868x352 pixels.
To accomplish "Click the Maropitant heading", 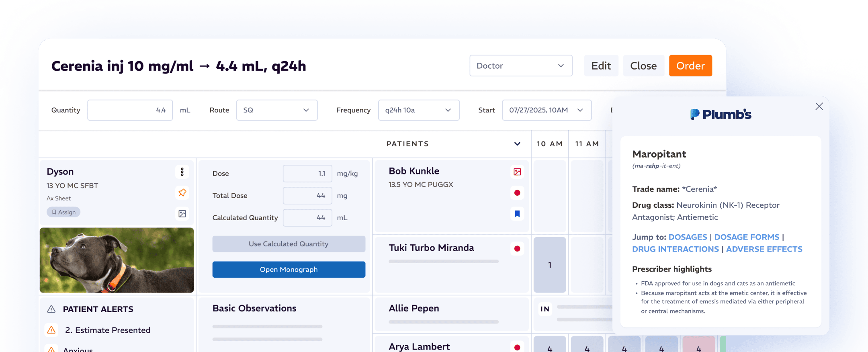I will 659,154.
